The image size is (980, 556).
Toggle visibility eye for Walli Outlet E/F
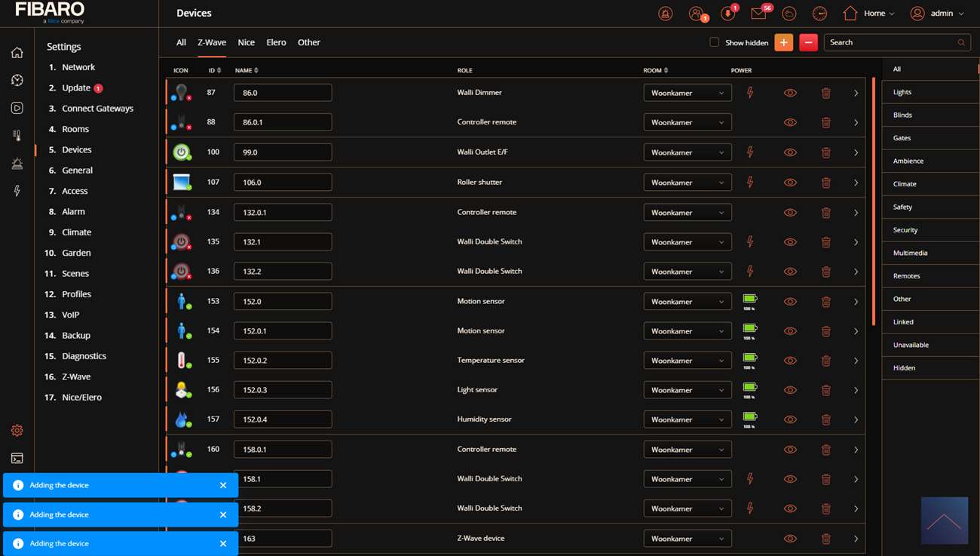(790, 152)
